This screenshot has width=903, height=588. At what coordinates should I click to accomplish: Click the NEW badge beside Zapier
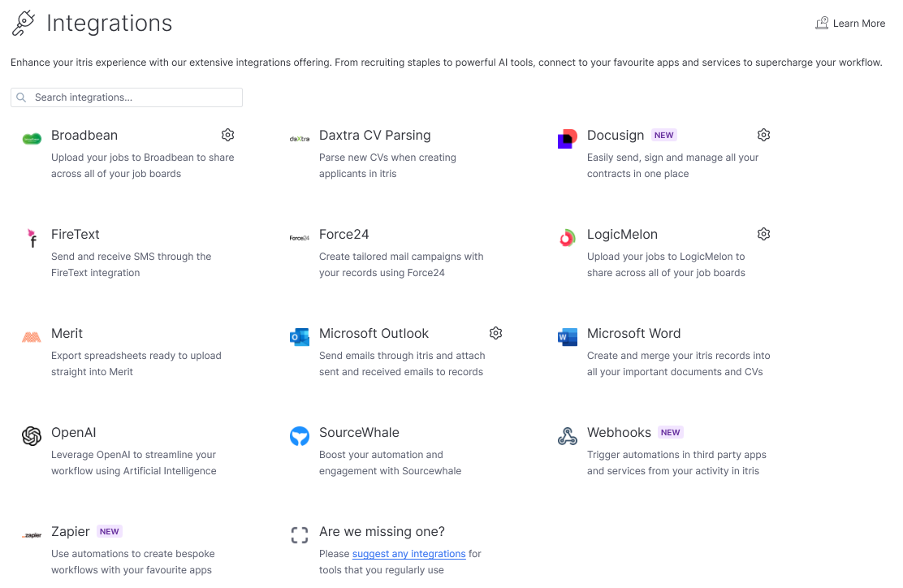coord(110,532)
